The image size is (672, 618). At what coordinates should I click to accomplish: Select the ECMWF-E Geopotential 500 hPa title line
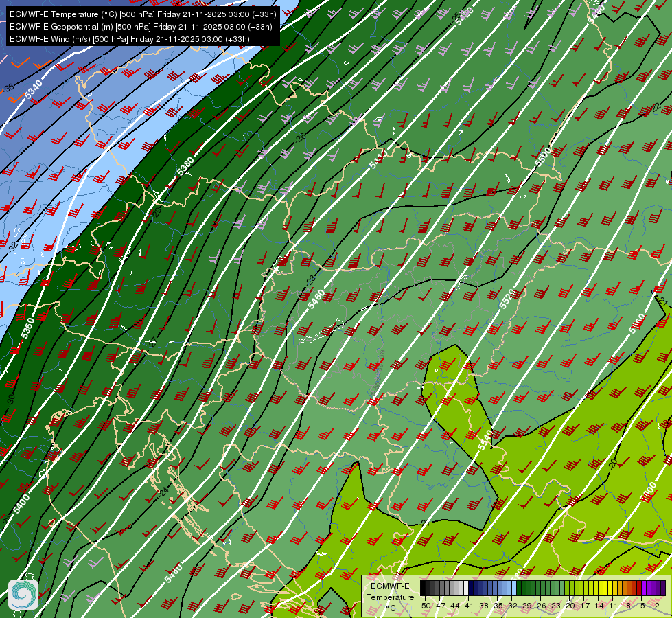coord(141,27)
